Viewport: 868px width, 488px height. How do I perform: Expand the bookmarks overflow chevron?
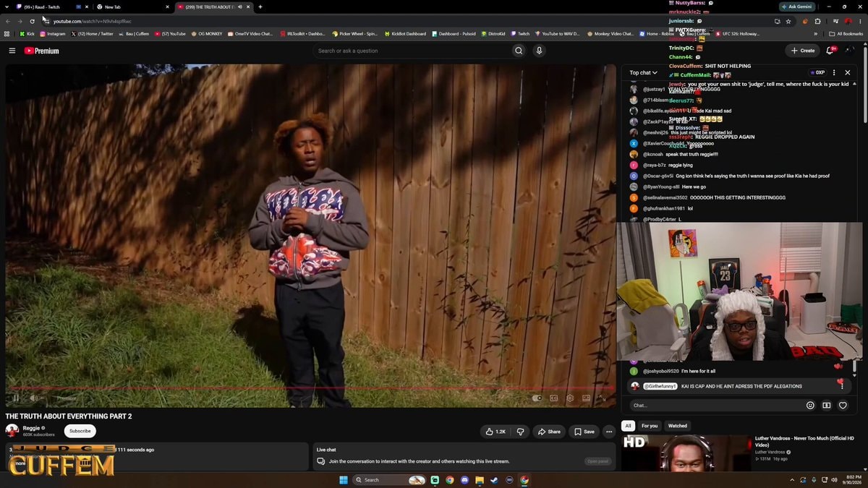(x=816, y=33)
